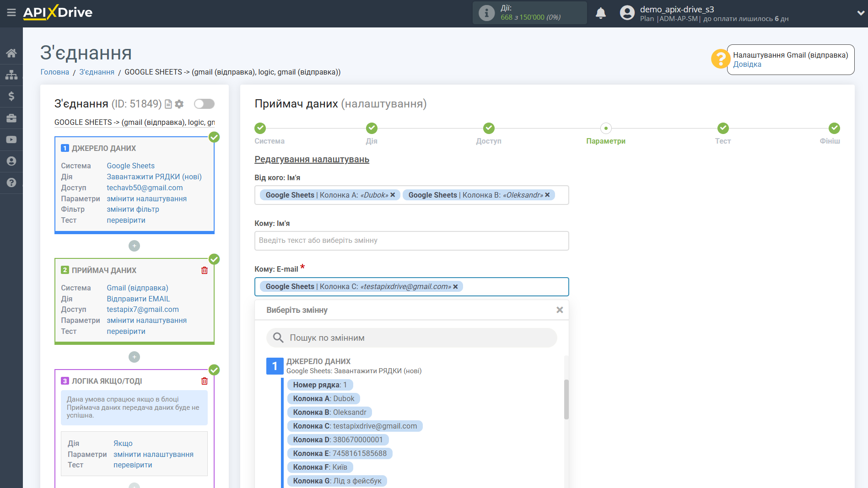Screen dimensions: 868x488
Task: Open the connections sitemap sidebar icon
Action: click(11, 75)
